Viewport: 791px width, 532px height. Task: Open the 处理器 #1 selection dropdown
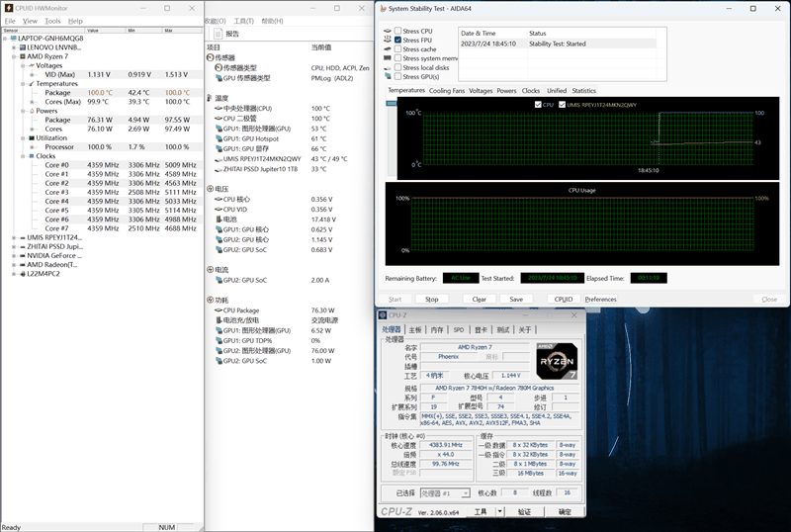pos(443,492)
